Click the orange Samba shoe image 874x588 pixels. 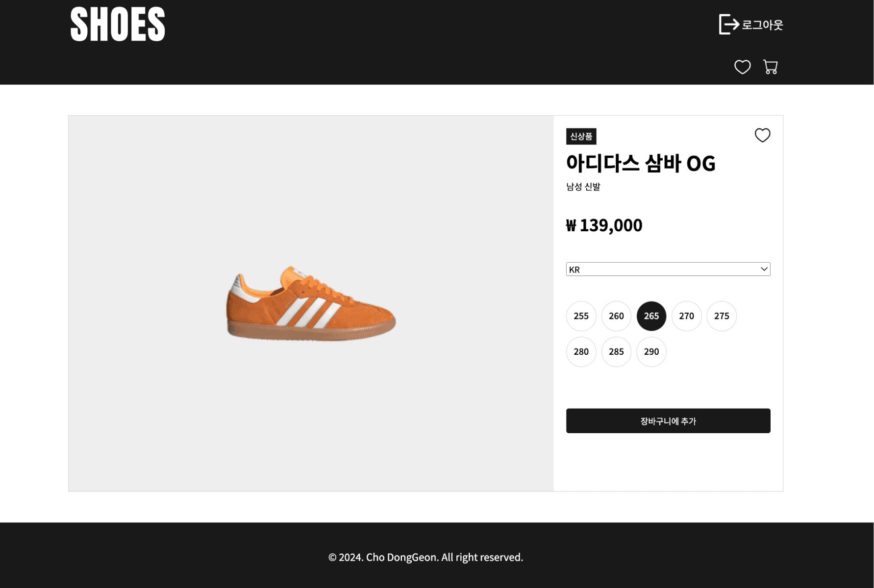(311, 304)
